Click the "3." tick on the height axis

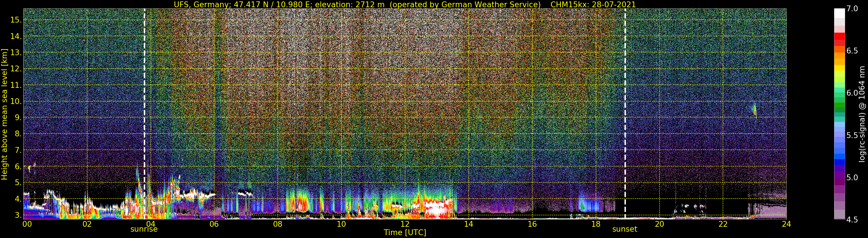(x=18, y=215)
